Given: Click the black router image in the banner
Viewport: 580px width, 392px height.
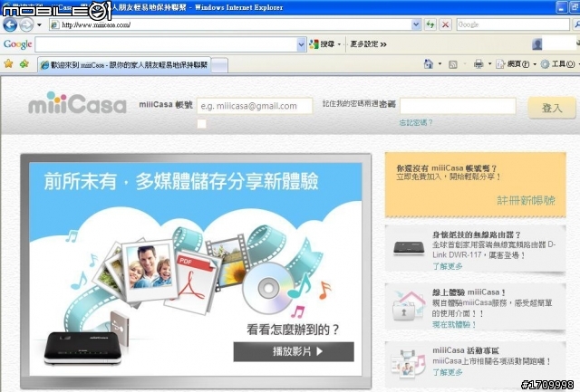Looking at the screenshot, I should click(x=82, y=348).
